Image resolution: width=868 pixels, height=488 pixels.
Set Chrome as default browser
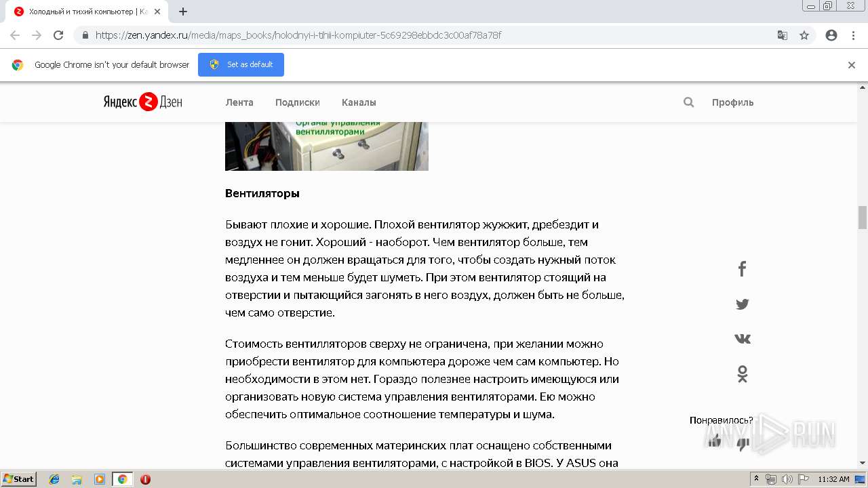click(x=241, y=64)
